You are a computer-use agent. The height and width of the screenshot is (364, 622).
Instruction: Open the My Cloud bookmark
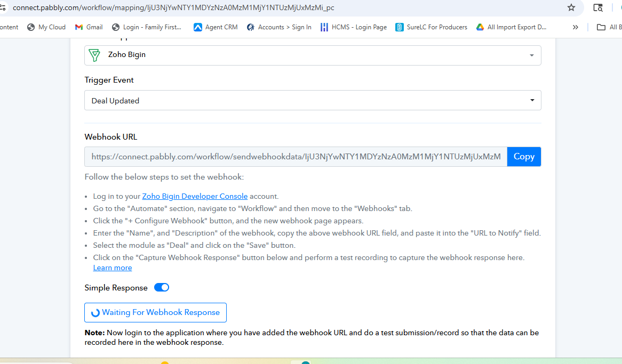(x=46, y=27)
